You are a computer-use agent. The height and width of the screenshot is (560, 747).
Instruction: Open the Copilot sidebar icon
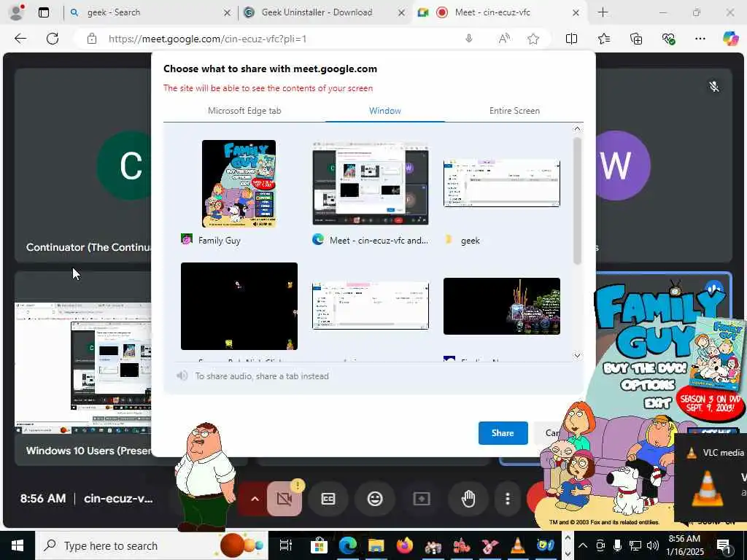coord(730,39)
